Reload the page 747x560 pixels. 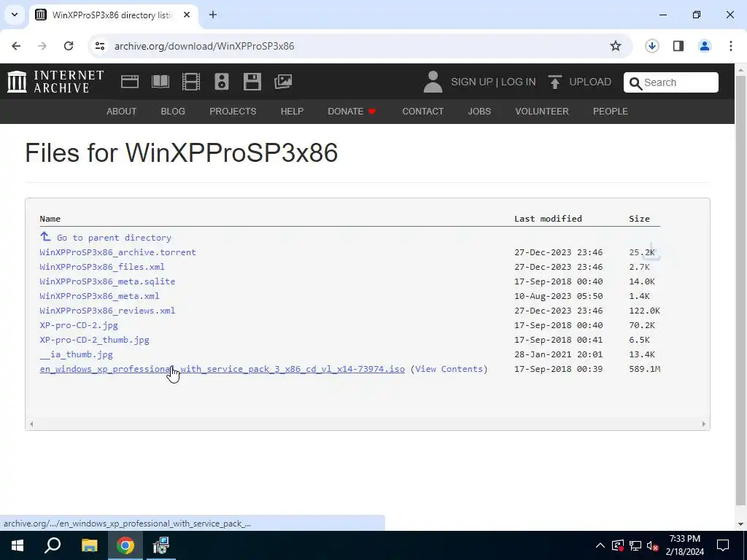coord(69,46)
